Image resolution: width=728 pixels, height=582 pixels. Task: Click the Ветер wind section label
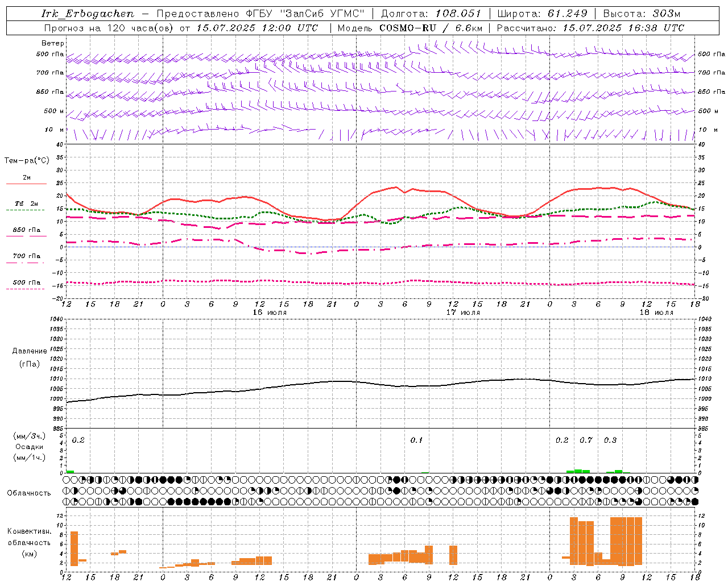pos(53,43)
